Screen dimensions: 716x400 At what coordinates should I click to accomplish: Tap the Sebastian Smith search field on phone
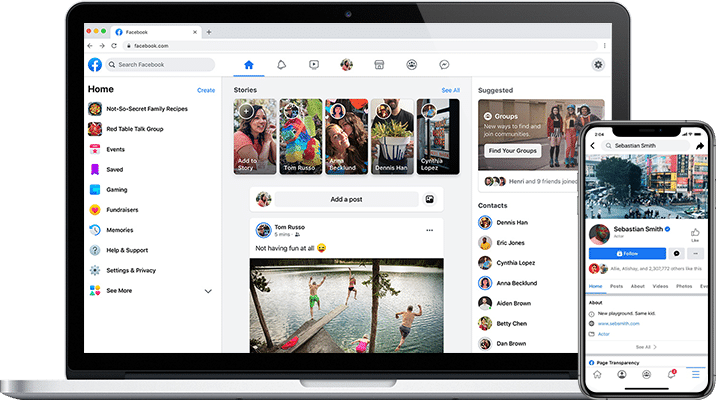coord(646,146)
